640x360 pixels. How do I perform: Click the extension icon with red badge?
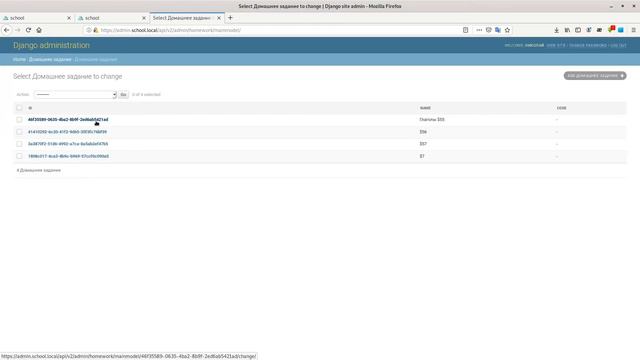[x=611, y=29]
